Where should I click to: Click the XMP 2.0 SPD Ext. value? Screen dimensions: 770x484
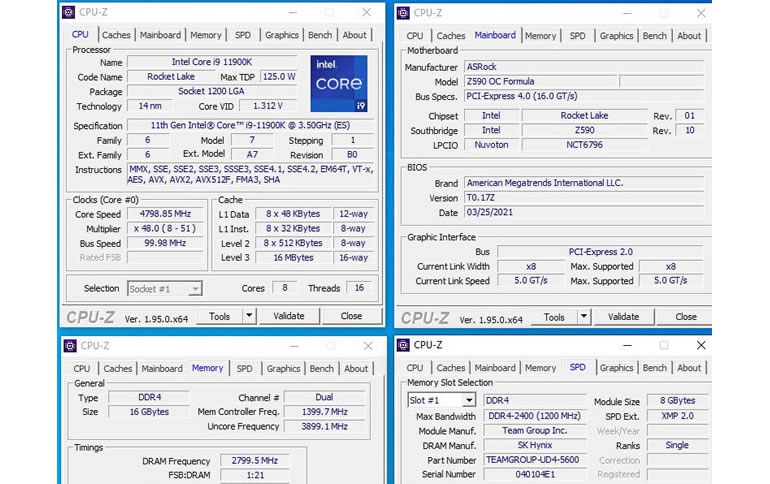677,416
